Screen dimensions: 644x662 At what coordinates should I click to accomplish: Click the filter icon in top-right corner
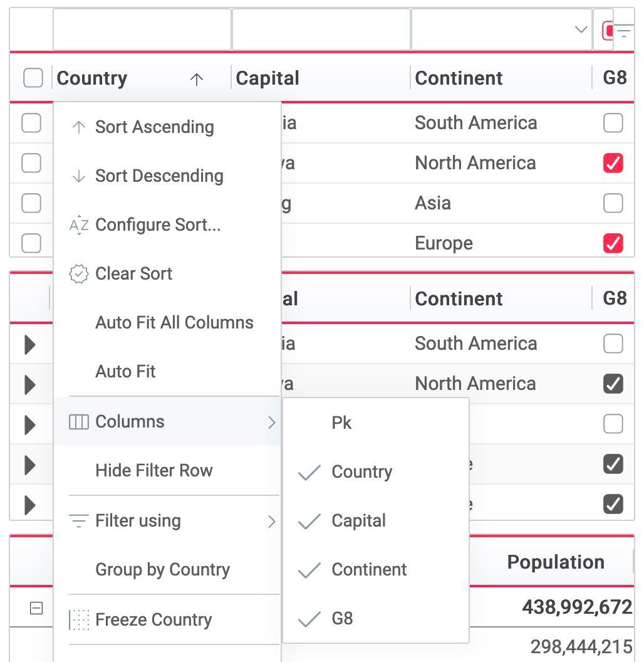coord(623,31)
